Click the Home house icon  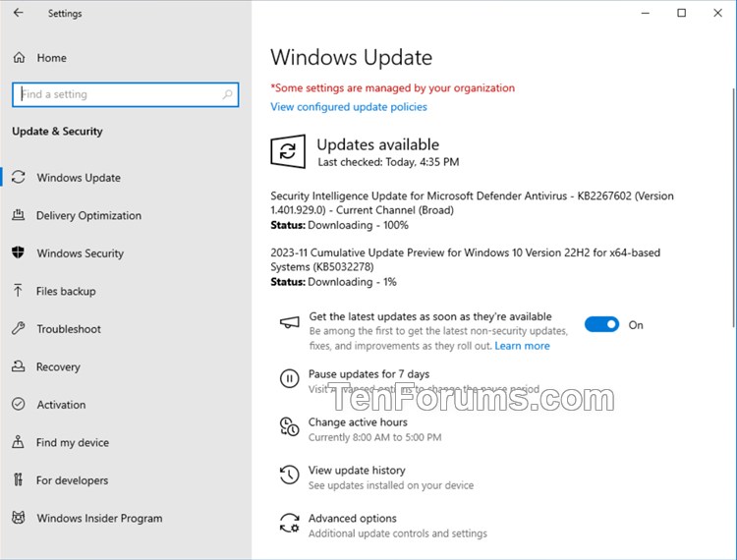tap(19, 58)
